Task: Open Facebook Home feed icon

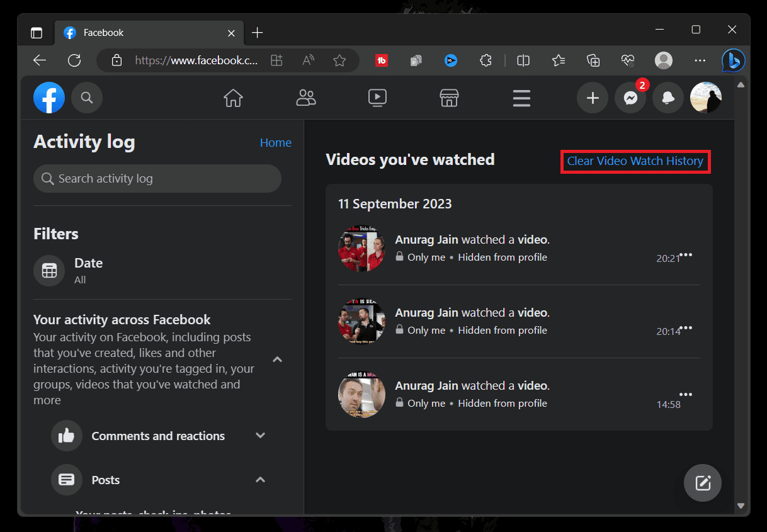Action: tap(233, 98)
